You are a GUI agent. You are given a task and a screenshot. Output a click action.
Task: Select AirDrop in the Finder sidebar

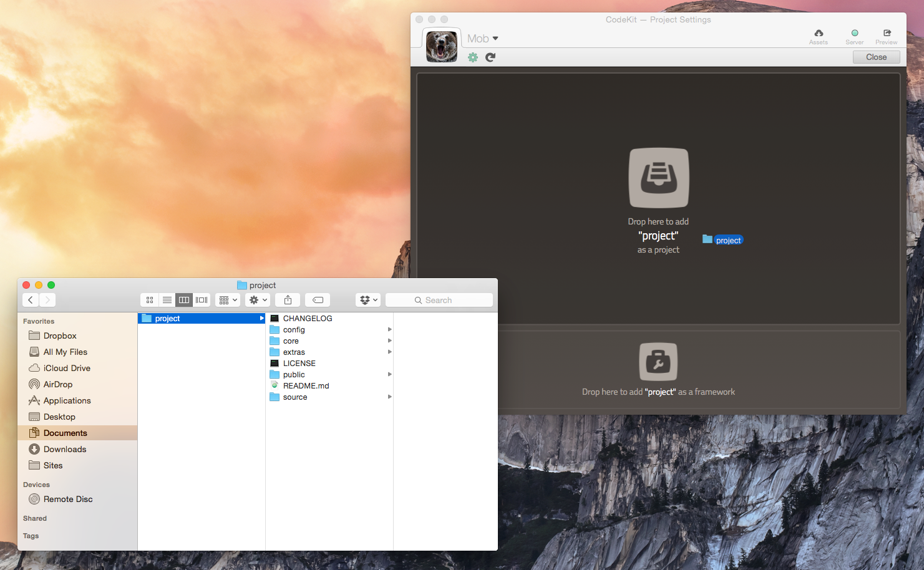77,384
